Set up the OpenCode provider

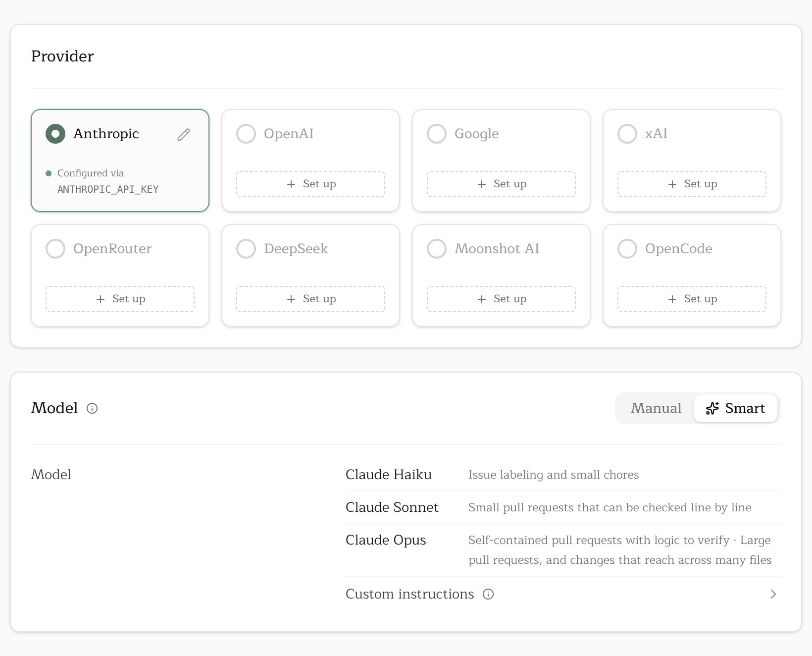tap(692, 299)
